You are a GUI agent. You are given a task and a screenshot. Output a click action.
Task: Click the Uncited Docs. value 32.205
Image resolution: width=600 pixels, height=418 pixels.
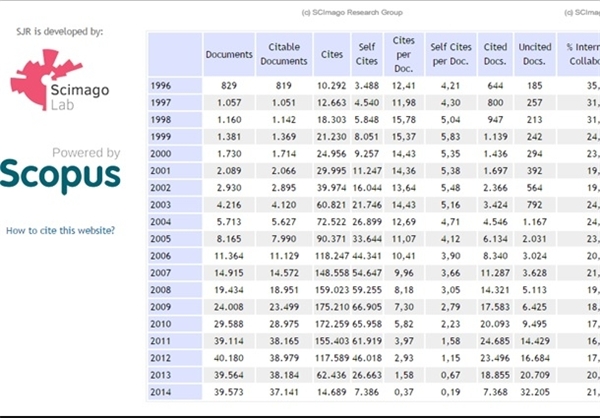coord(535,392)
